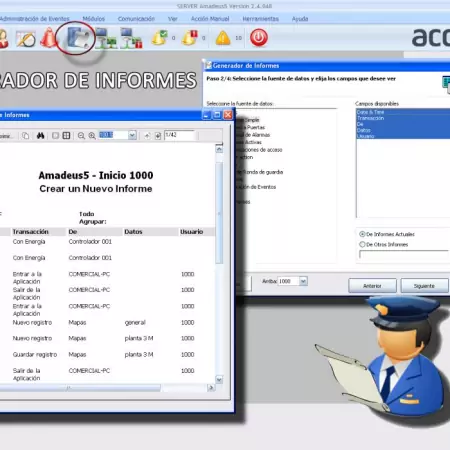
Task: Click the zoom out magnifier icon
Action: pos(81,135)
